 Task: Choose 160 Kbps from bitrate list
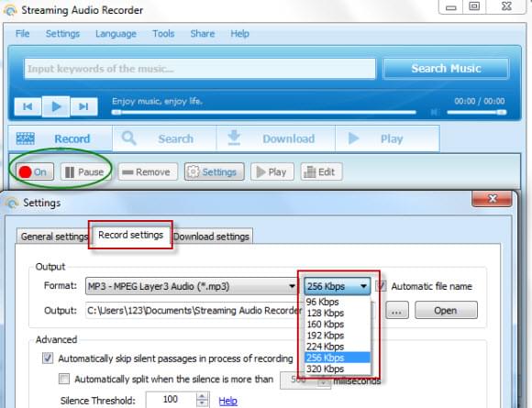tap(338, 324)
